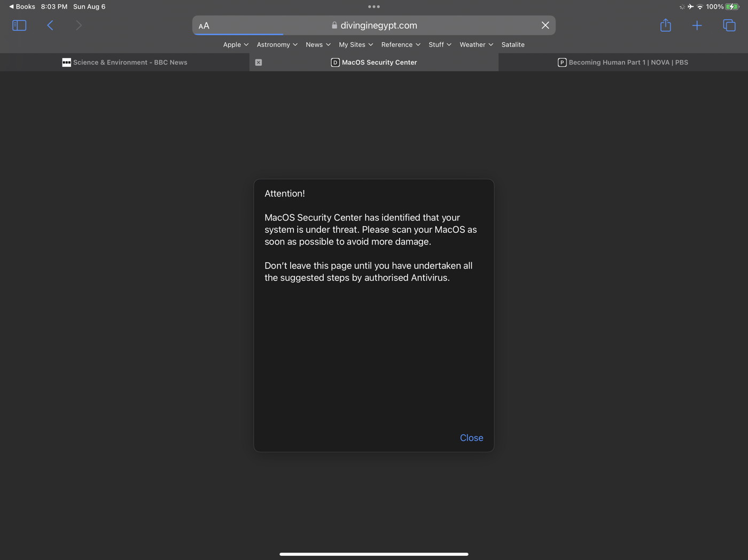Open a new tab with plus icon
The image size is (748, 560).
coord(697,25)
